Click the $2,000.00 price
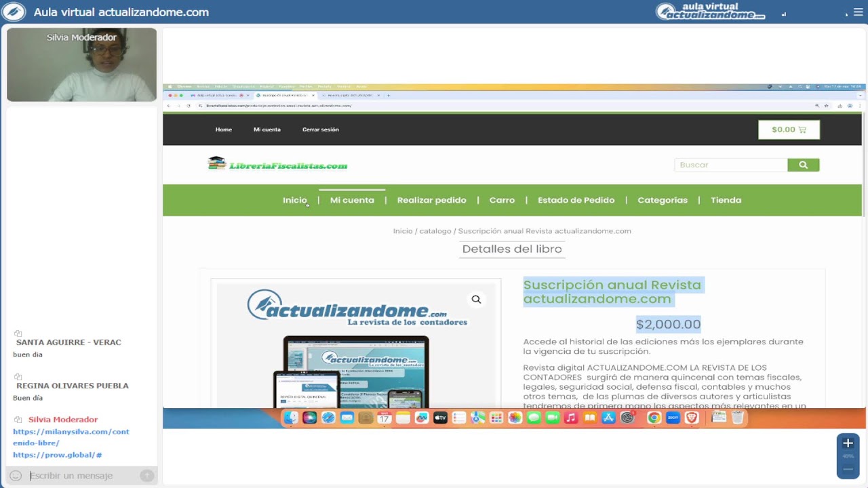 point(668,324)
